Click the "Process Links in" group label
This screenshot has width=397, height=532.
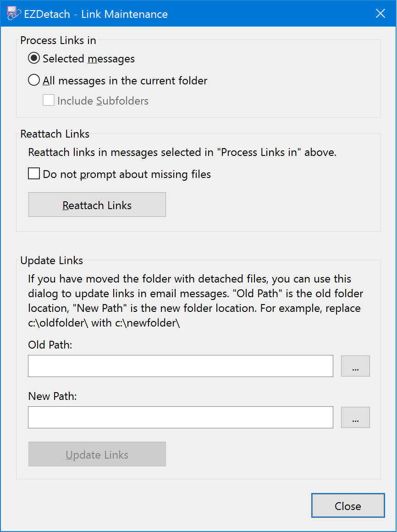(x=58, y=40)
